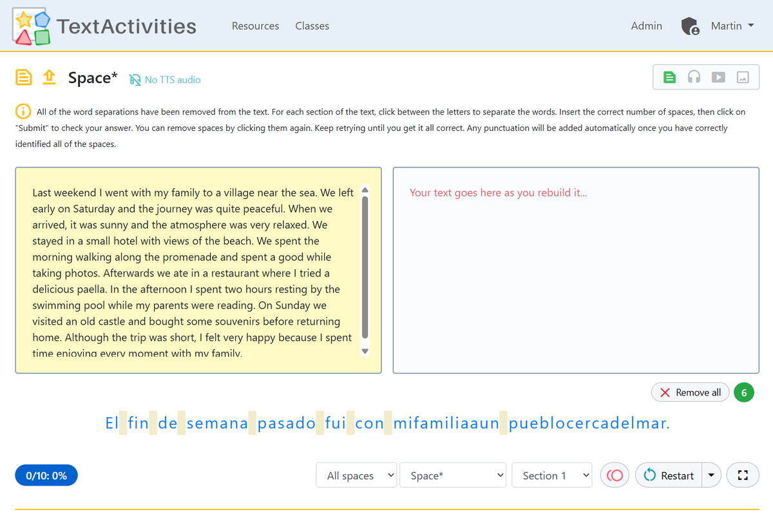Click the admin shield user icon
773x532 pixels.
(690, 26)
